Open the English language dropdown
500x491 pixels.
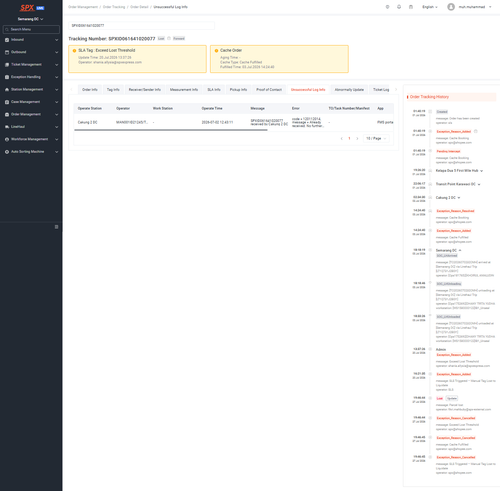pos(430,7)
